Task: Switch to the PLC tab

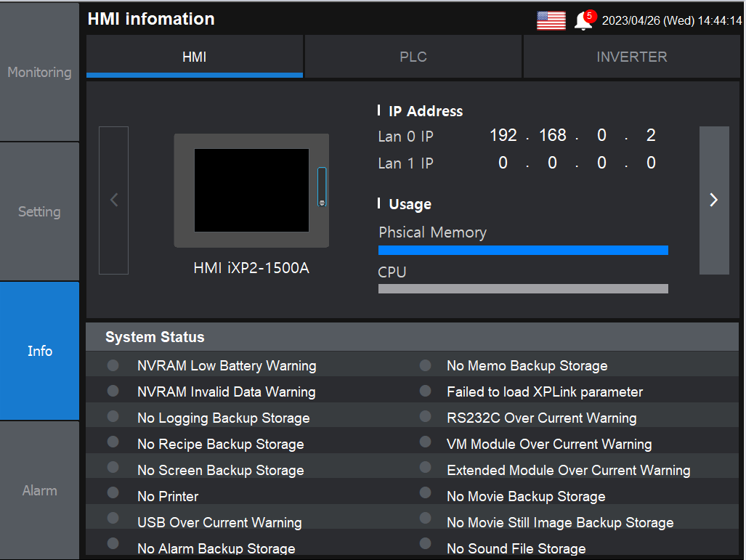Action: (413, 57)
